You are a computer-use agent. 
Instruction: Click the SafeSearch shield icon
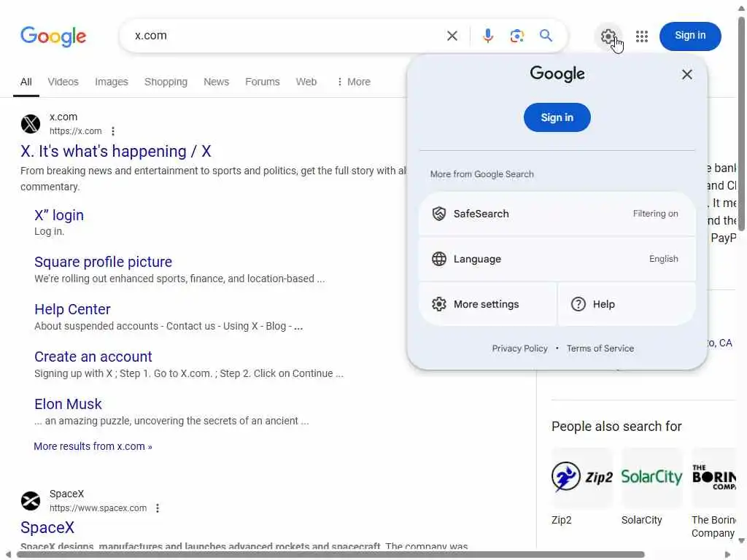[438, 214]
